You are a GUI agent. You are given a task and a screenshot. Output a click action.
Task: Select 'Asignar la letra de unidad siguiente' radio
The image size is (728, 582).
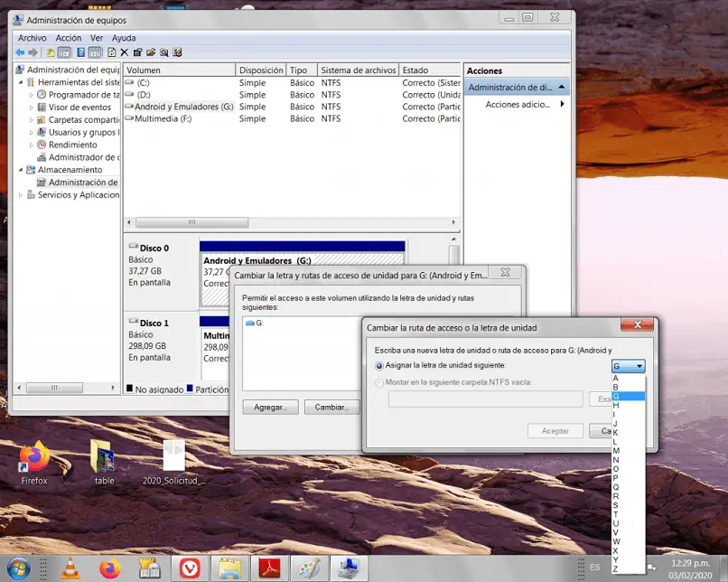tap(379, 365)
